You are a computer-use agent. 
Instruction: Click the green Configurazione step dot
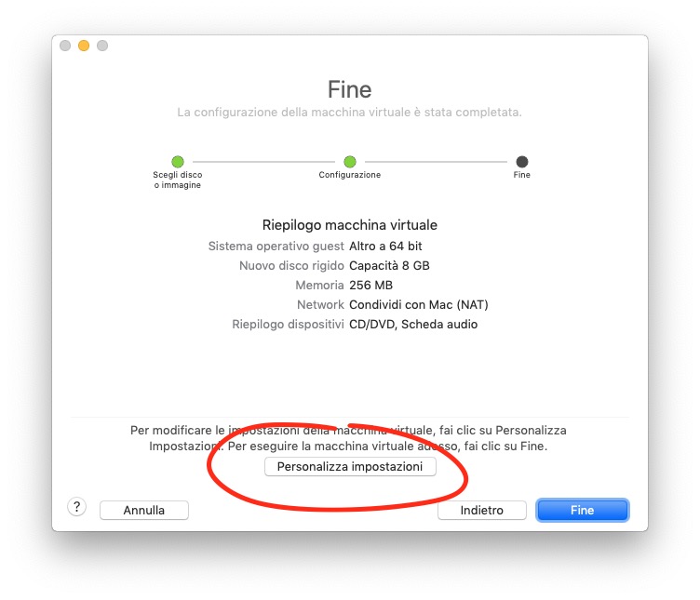coord(350,162)
